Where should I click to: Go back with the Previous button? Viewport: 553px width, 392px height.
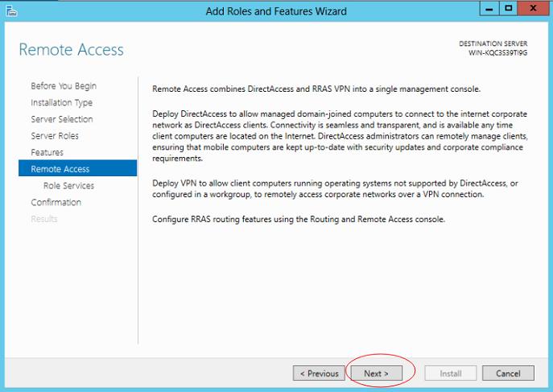(319, 373)
